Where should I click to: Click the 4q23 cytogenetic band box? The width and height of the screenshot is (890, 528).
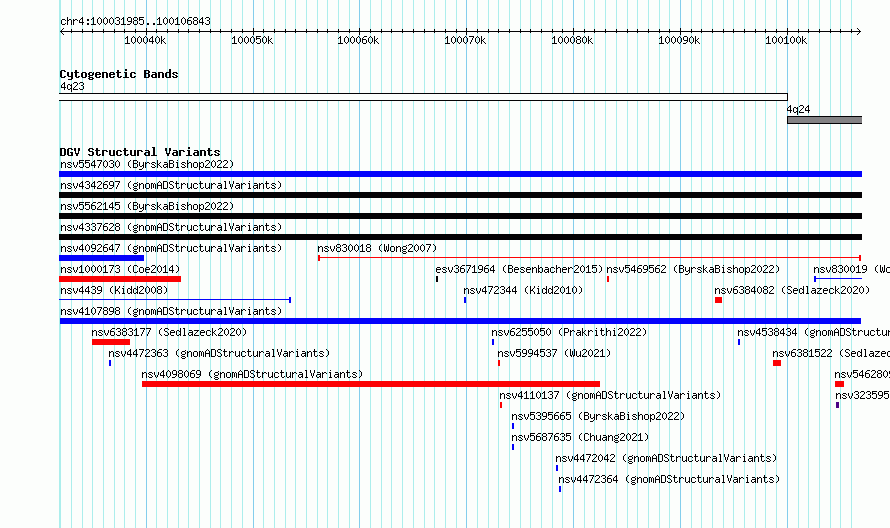[x=423, y=97]
